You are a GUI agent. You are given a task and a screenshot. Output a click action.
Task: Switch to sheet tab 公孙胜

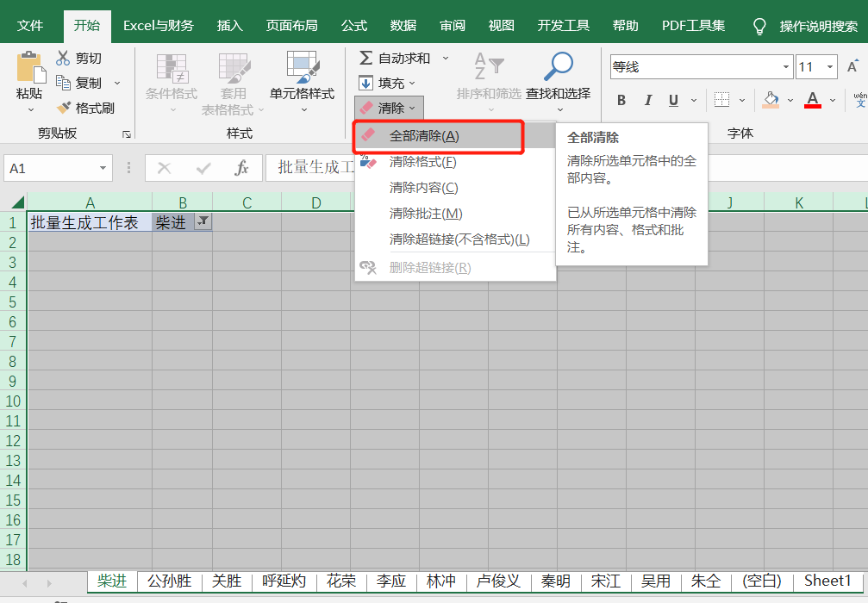(170, 581)
